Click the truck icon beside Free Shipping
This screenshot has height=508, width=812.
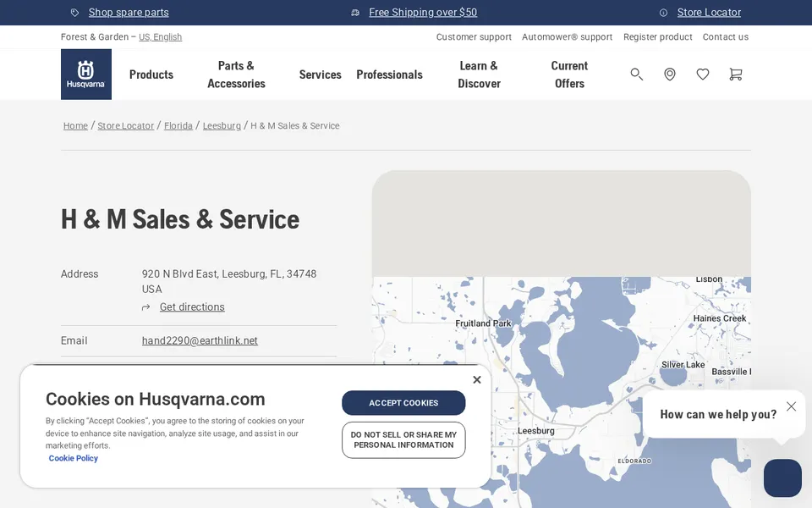(355, 13)
